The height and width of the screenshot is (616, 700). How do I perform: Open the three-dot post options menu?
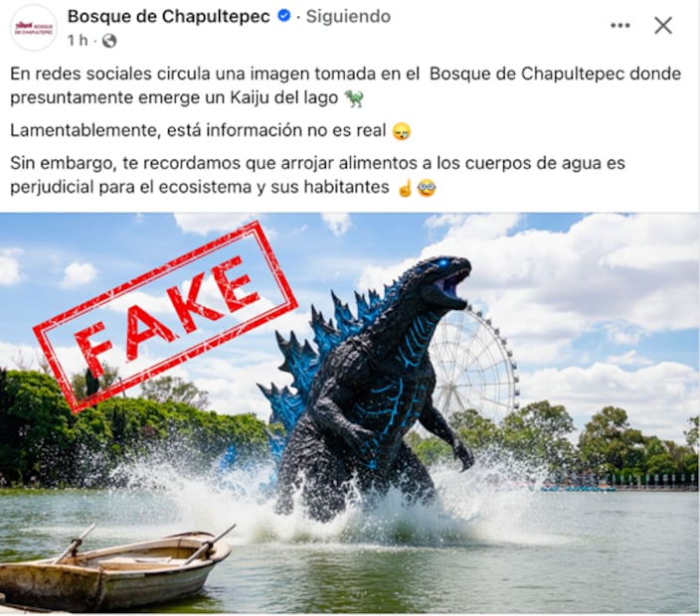(x=620, y=26)
